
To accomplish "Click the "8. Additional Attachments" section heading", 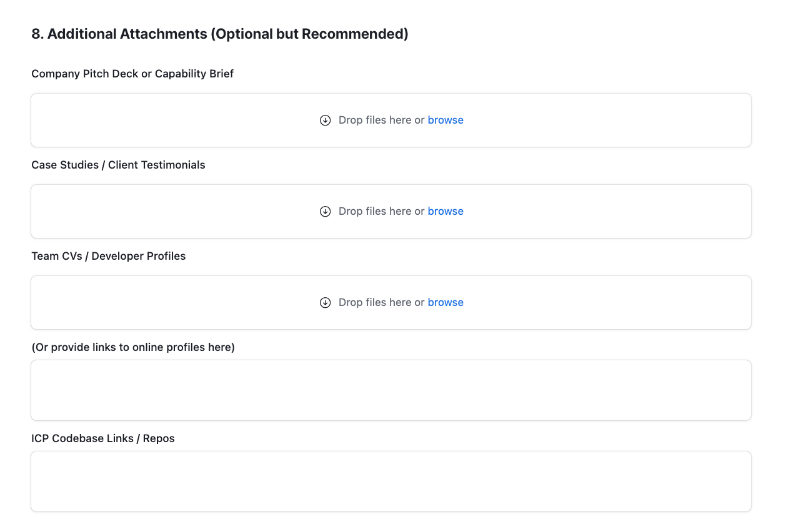I will 220,34.
